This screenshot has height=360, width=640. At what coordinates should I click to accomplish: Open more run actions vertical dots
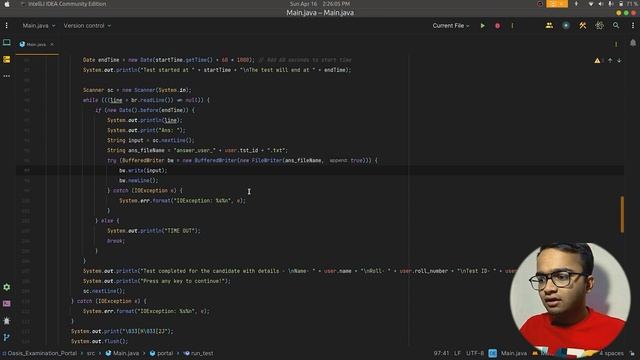(x=512, y=26)
